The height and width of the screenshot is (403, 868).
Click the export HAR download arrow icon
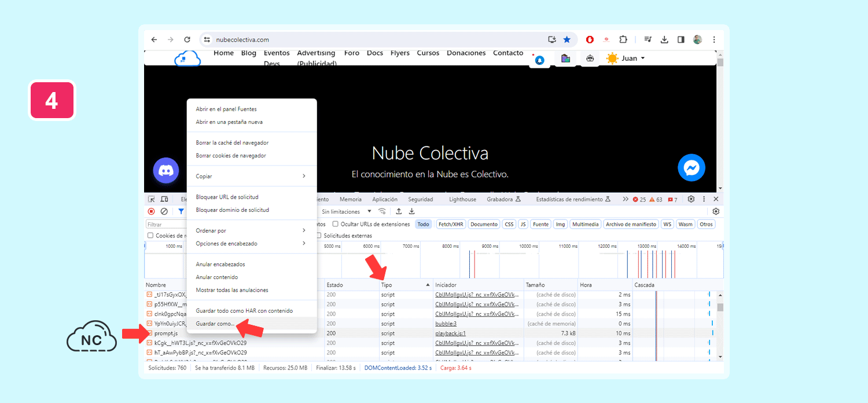[x=412, y=211]
